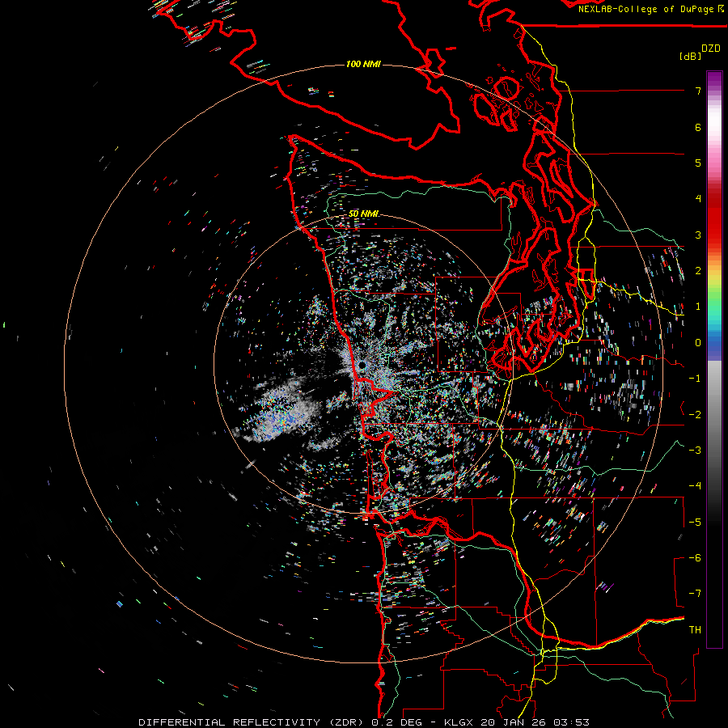Click the "DIFFERENTIAL REFLECTIVITY" caption words
This screenshot has height=728, width=728.
click(230, 722)
